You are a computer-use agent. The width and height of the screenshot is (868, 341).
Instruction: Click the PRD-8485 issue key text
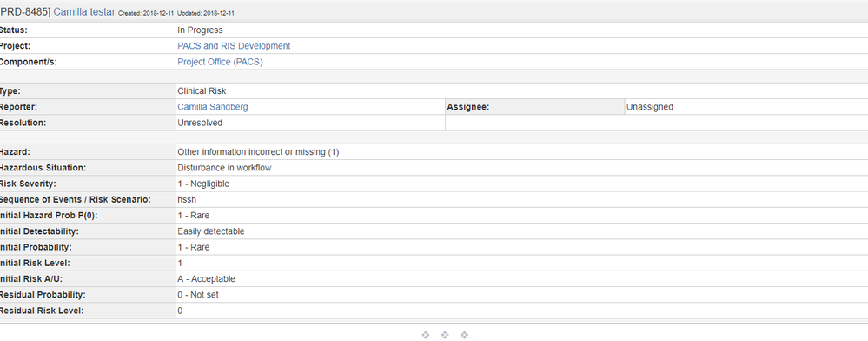25,11
